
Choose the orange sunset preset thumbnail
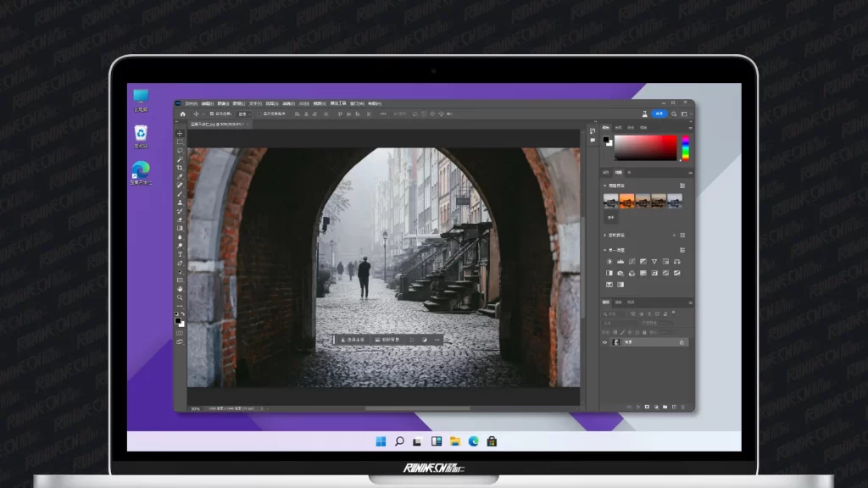[x=627, y=201]
